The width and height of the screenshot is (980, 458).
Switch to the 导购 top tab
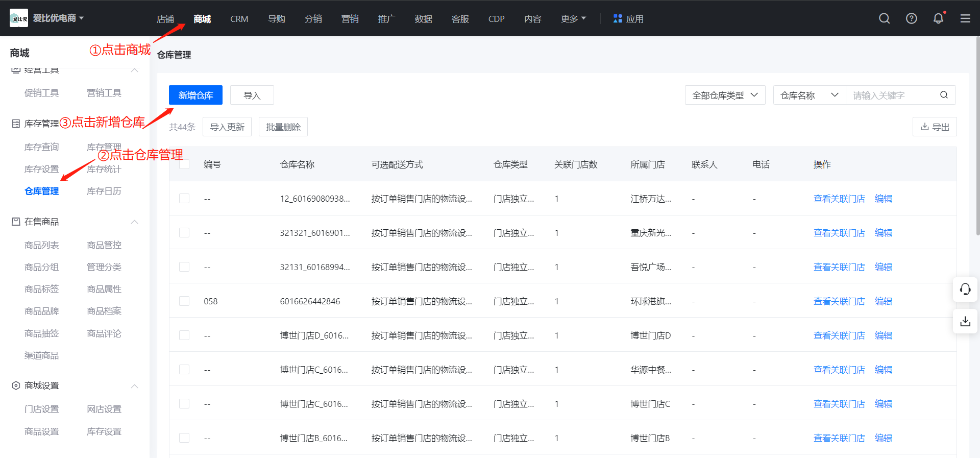[x=276, y=19]
